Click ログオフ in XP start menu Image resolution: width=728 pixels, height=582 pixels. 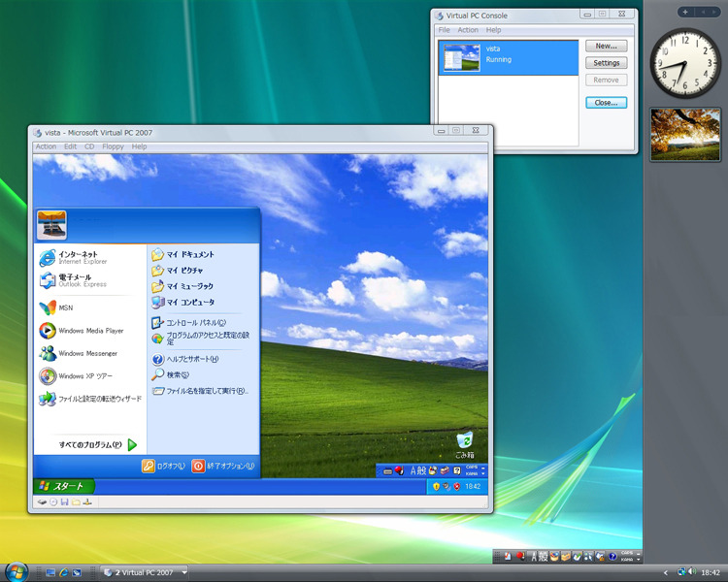(x=163, y=466)
